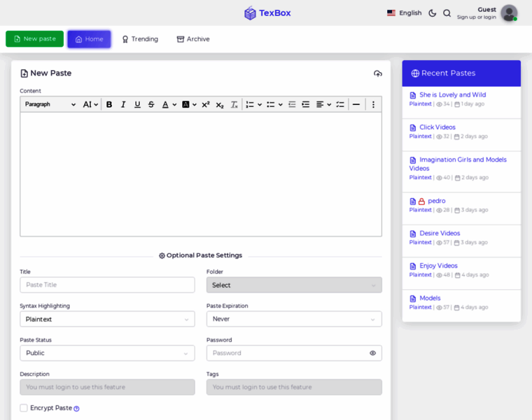Open the Click Videos paste
The width and height of the screenshot is (532, 420).
437,127
